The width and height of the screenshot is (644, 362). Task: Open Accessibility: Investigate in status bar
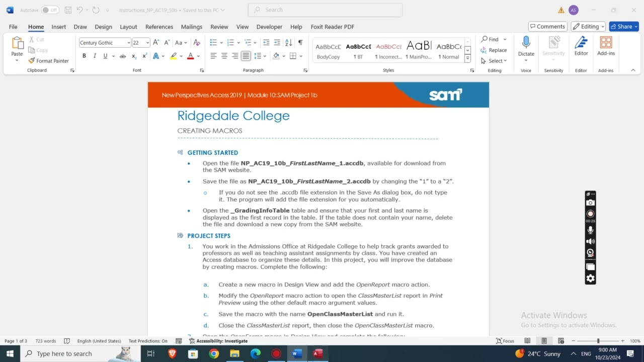218,341
